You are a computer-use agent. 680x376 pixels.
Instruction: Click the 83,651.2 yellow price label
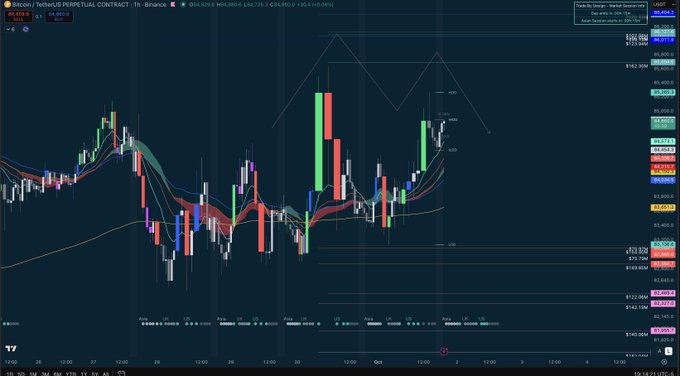[x=664, y=208]
